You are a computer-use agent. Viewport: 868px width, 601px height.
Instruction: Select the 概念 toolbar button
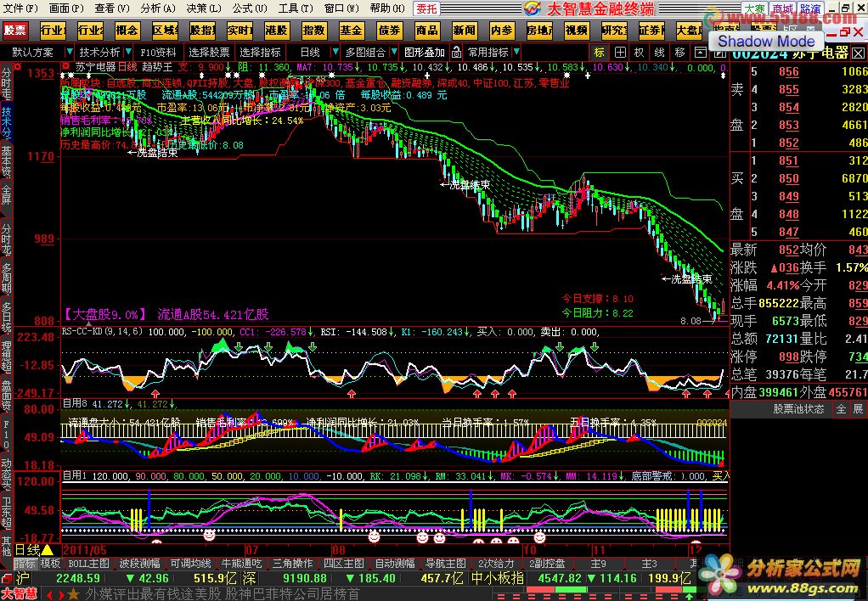[x=127, y=30]
